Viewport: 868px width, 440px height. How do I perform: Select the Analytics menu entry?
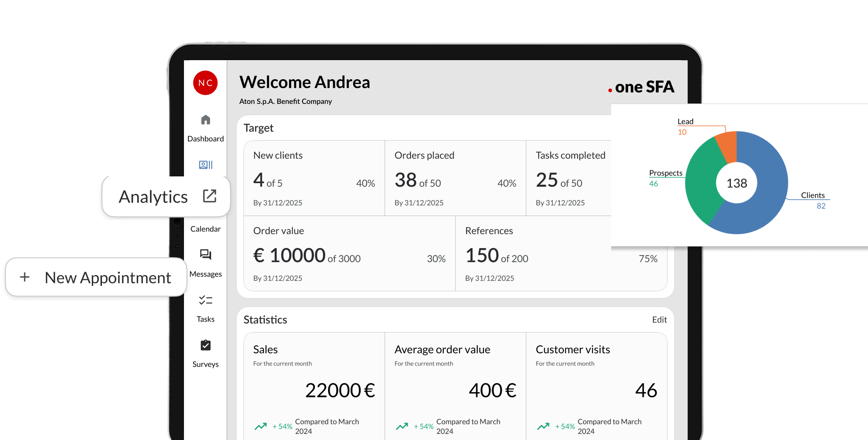153,197
